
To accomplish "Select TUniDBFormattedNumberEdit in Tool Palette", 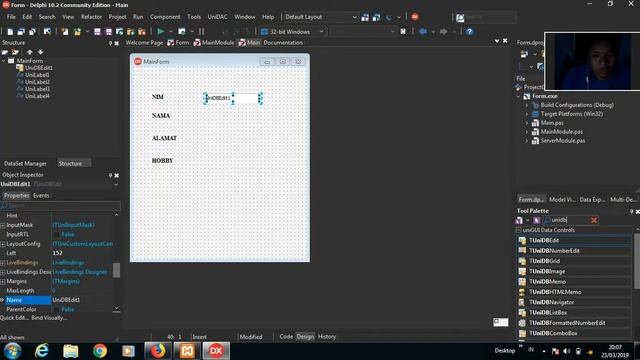I will pyautogui.click(x=573, y=323).
